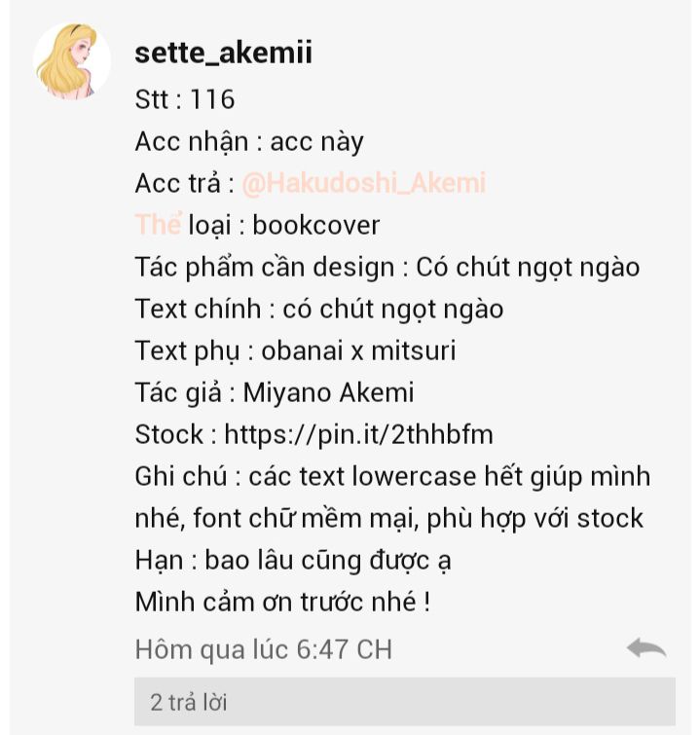Click the "Hôm qua lúc 6:47 CH" timestamp
Image resolution: width=700 pixels, height=735 pixels.
pyautogui.click(x=263, y=648)
